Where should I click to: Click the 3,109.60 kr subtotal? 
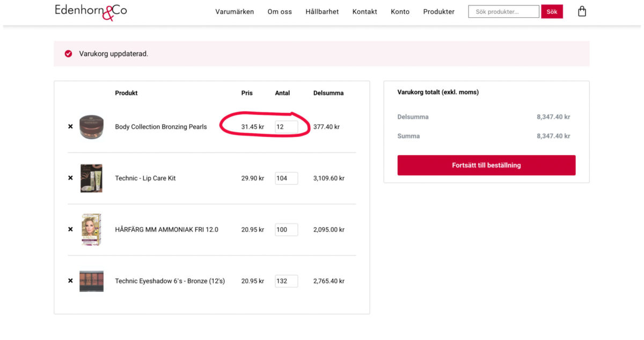tap(329, 178)
